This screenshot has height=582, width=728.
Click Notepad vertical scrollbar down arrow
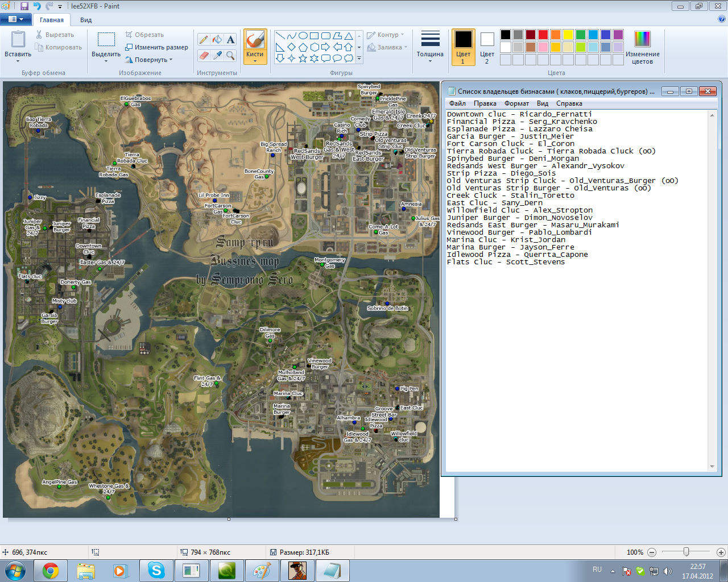[712, 467]
